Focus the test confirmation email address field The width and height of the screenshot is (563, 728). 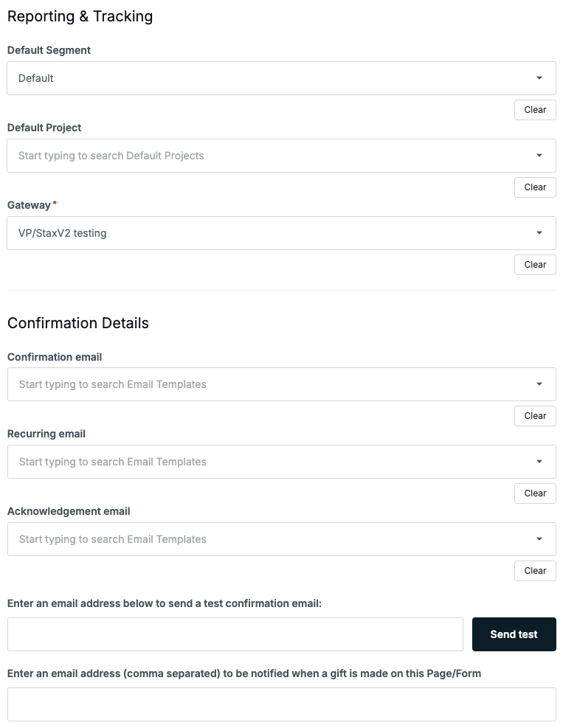click(x=235, y=634)
